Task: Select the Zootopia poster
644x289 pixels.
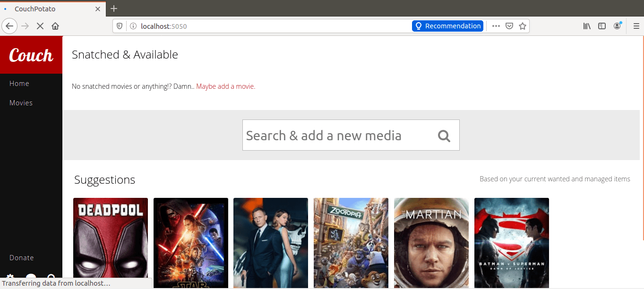Action: (351, 243)
